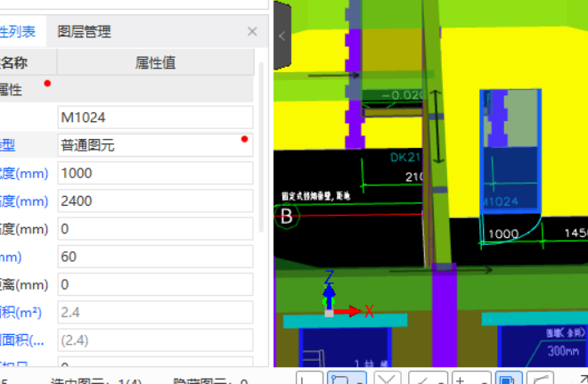Click the blue 度(mm) label beside 1000
The height and width of the screenshot is (384, 588).
point(24,173)
